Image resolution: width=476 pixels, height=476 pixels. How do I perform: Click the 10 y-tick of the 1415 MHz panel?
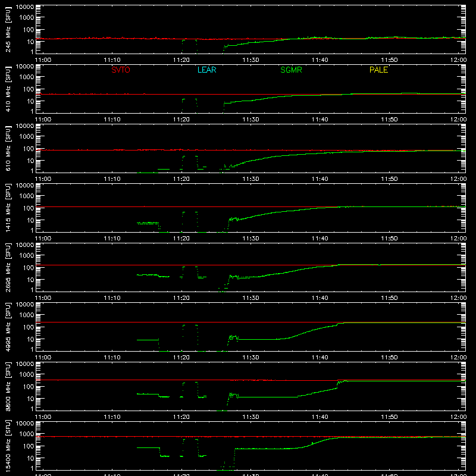(30, 220)
